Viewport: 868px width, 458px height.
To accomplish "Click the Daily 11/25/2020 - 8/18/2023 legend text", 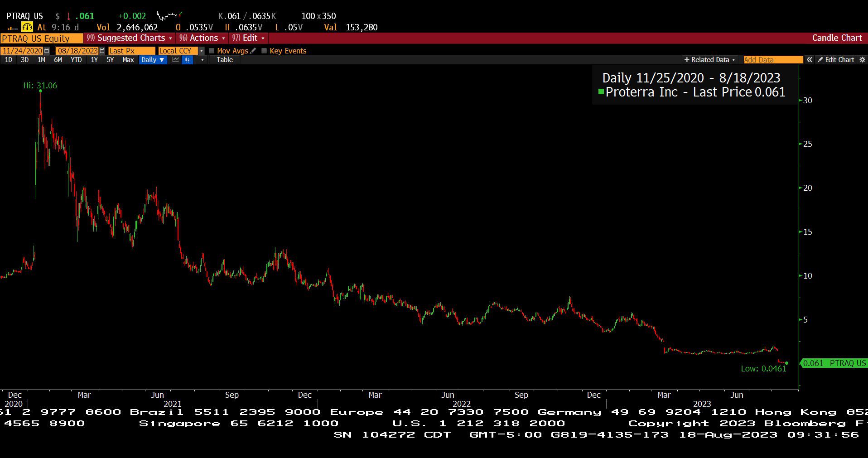I will [691, 78].
